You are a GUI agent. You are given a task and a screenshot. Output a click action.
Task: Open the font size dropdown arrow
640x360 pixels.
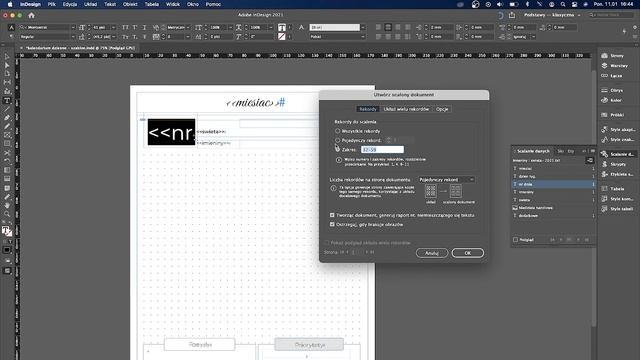pyautogui.click(x=113, y=27)
